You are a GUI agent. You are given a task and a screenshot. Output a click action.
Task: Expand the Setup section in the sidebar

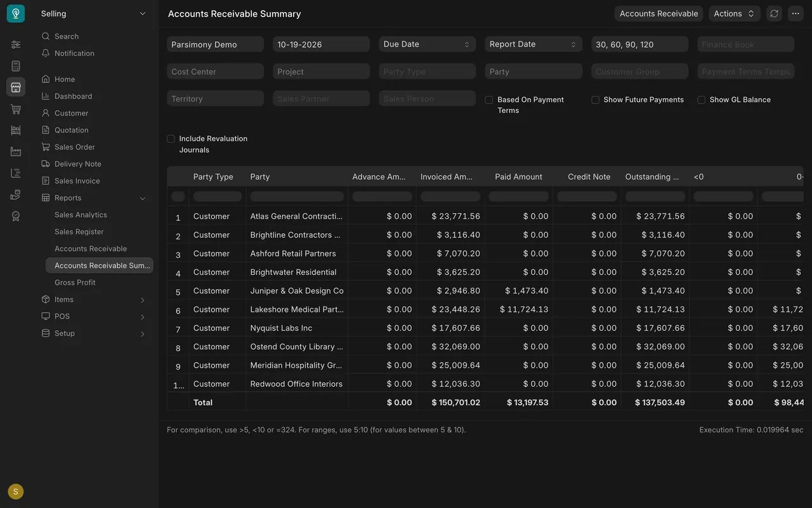pos(143,333)
